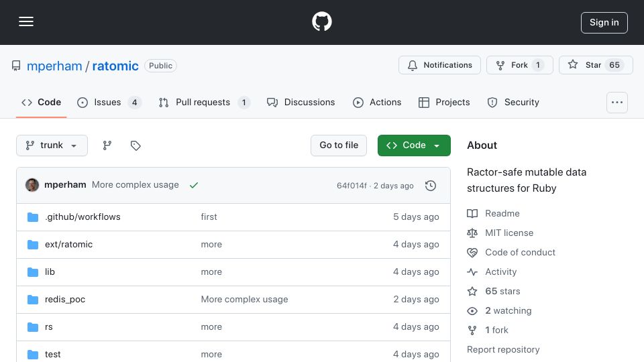Open the Actions tab

click(x=376, y=102)
